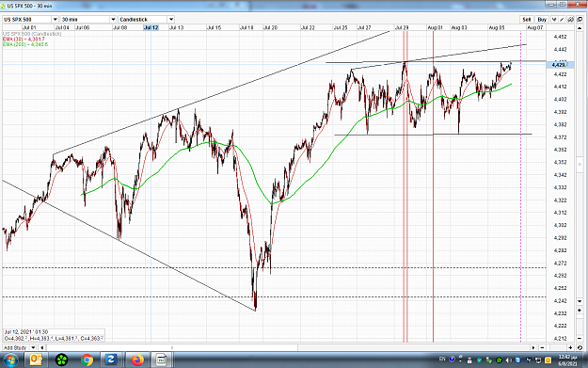
Task: Click the Aug 01 date on time axis
Action: [x=435, y=27]
